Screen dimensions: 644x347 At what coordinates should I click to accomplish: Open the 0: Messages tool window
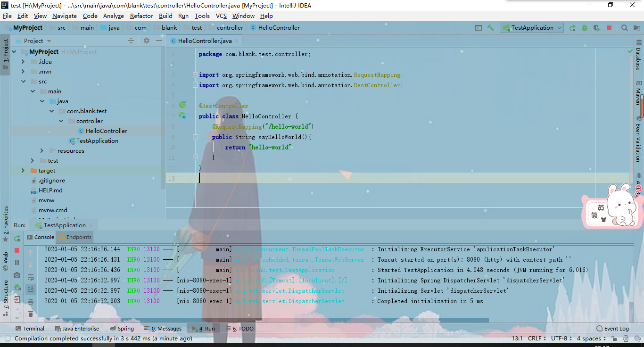point(163,329)
